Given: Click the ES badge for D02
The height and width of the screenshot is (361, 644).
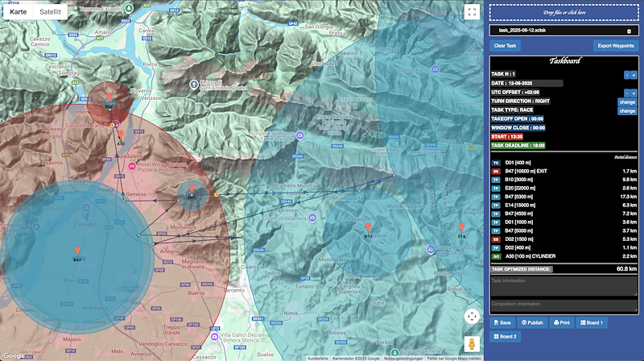Looking at the screenshot, I should point(496,239).
